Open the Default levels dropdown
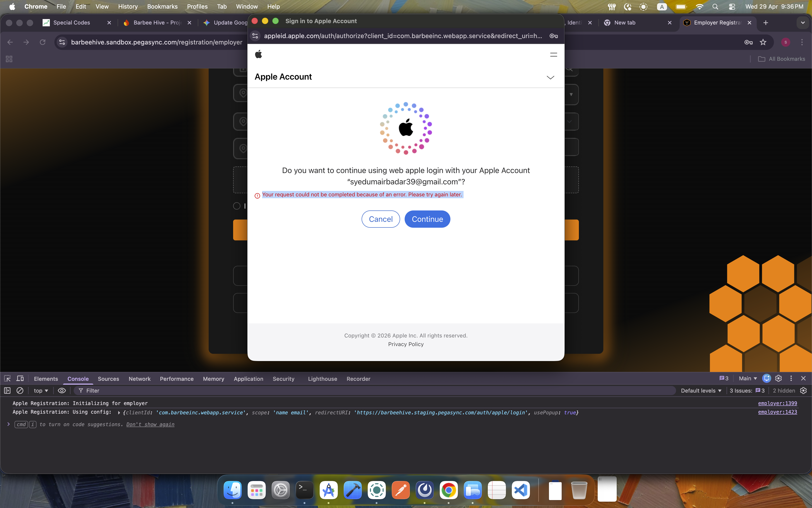Viewport: 812px width, 508px height. [x=701, y=390]
